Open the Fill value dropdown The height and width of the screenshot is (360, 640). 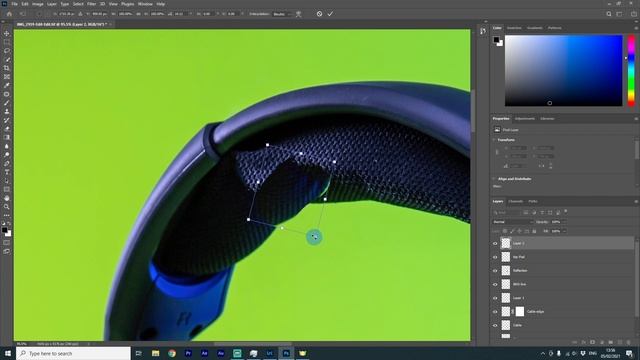coord(564,231)
